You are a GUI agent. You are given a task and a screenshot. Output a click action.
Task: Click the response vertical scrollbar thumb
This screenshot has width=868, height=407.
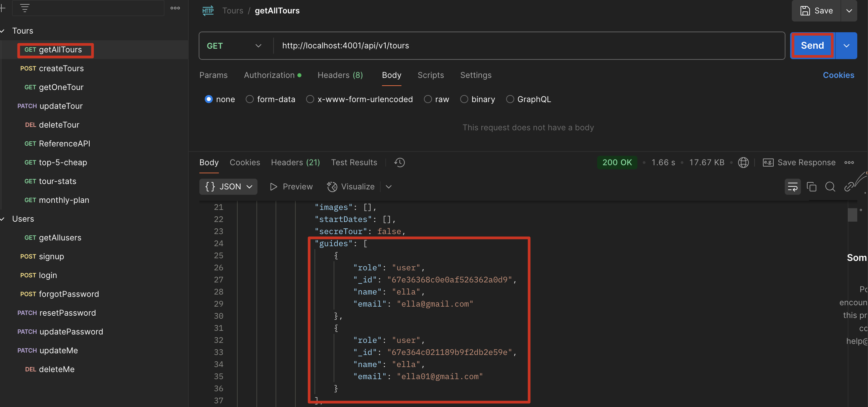click(852, 215)
